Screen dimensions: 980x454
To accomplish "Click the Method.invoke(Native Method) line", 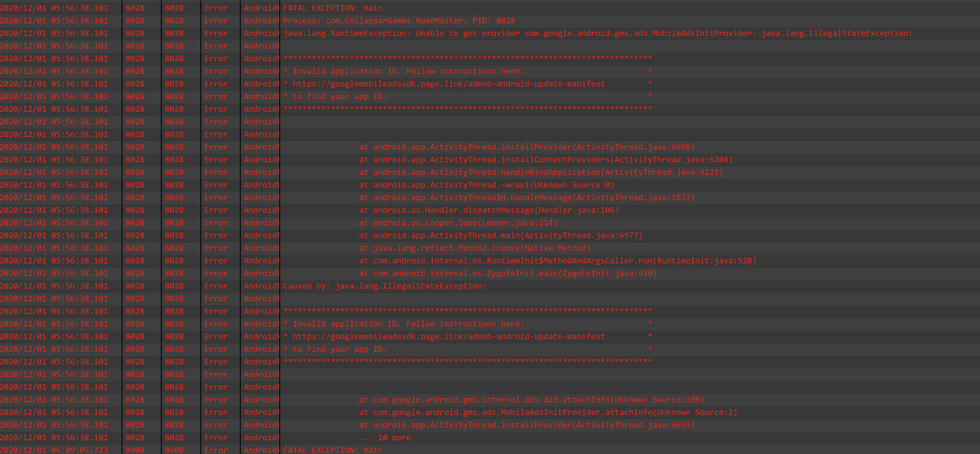I will pos(475,248).
